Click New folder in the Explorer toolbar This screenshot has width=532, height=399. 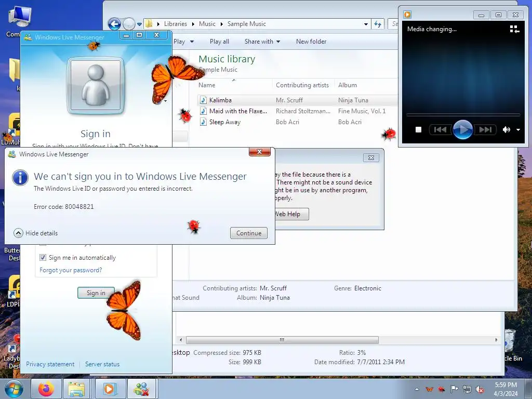311,42
